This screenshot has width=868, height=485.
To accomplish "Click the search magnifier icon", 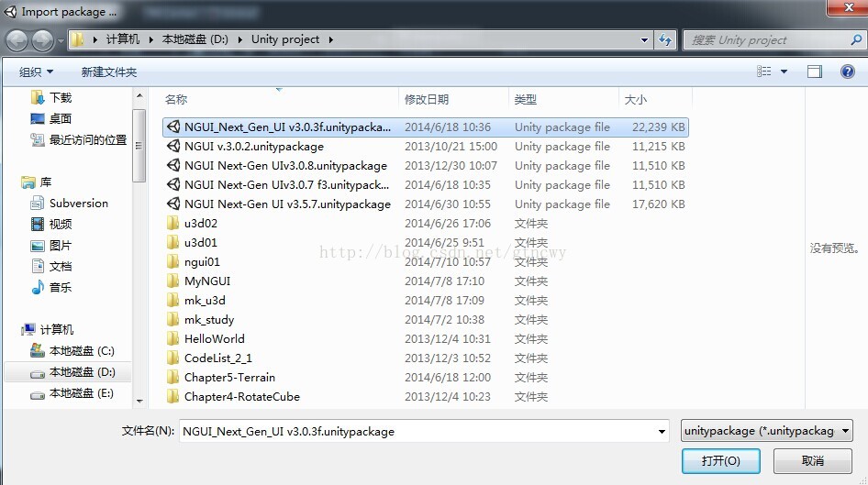I will point(856,39).
